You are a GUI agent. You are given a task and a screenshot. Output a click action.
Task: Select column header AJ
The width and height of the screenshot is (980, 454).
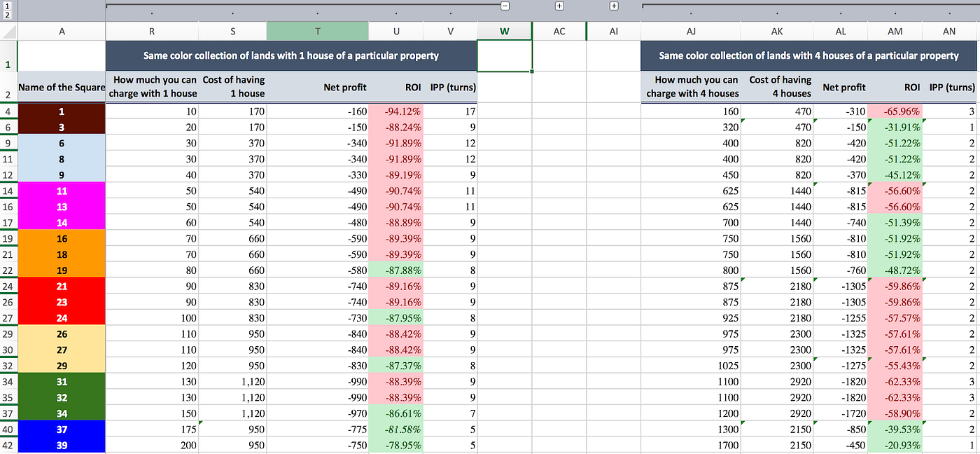tap(691, 31)
